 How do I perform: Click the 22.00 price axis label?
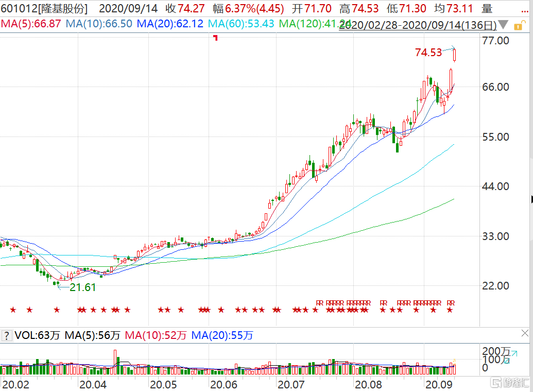495,286
